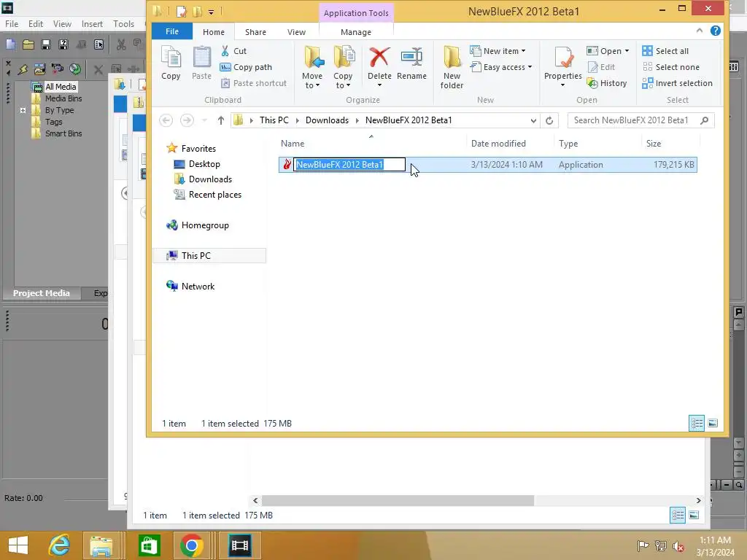The height and width of the screenshot is (560, 747).
Task: Open the Open dropdown arrow in ribbon
Action: (x=627, y=51)
